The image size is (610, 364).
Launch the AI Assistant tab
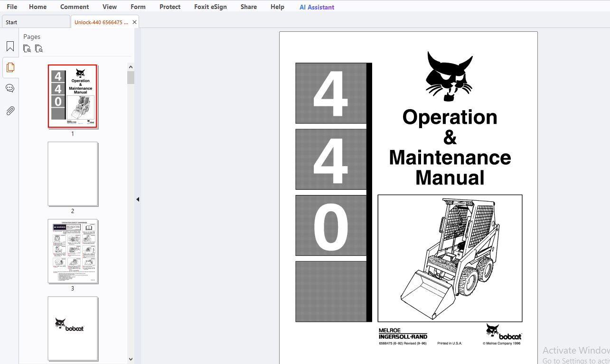(317, 7)
